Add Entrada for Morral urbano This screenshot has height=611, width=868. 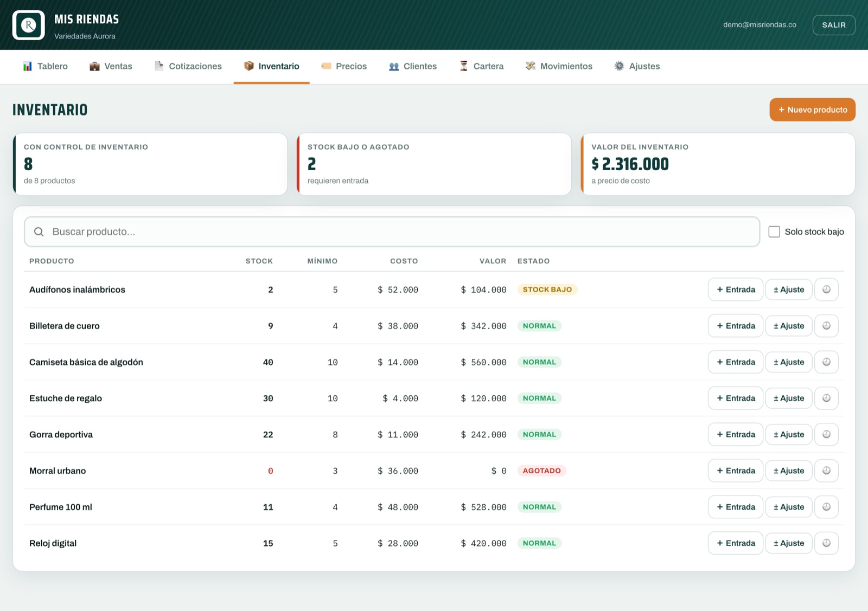click(x=736, y=471)
